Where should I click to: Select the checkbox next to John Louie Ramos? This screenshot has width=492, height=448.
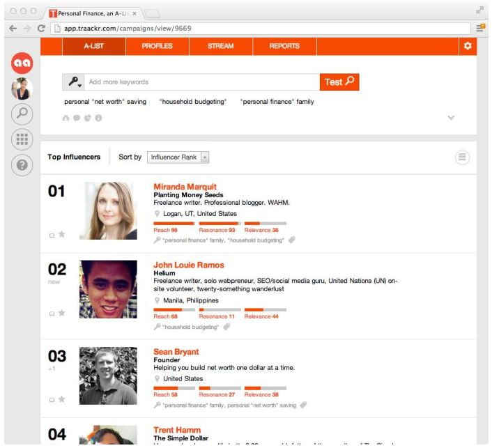(52, 314)
